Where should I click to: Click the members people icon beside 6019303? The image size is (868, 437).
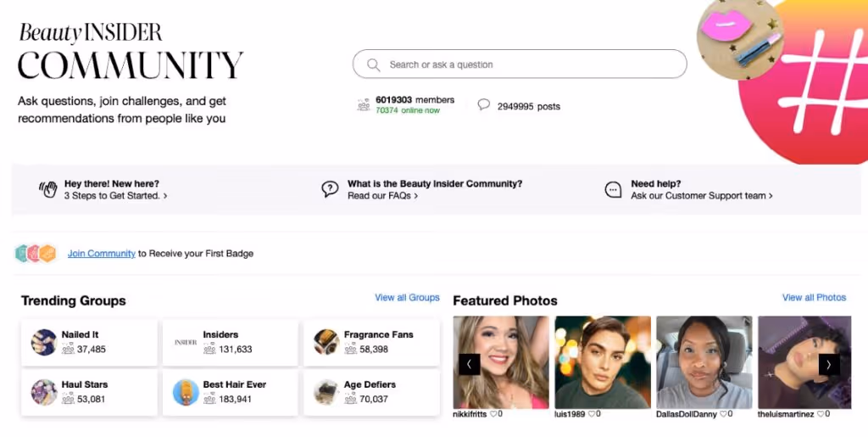[x=364, y=104]
